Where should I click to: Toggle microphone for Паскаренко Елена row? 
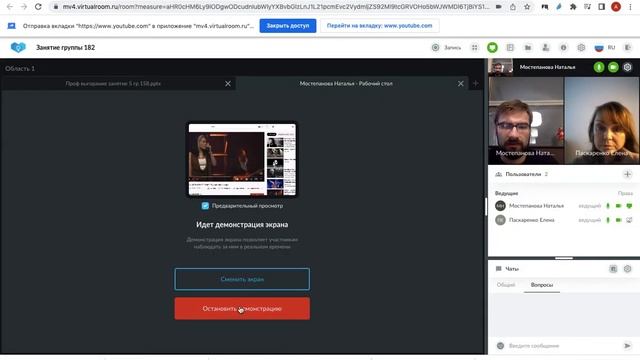[608, 220]
